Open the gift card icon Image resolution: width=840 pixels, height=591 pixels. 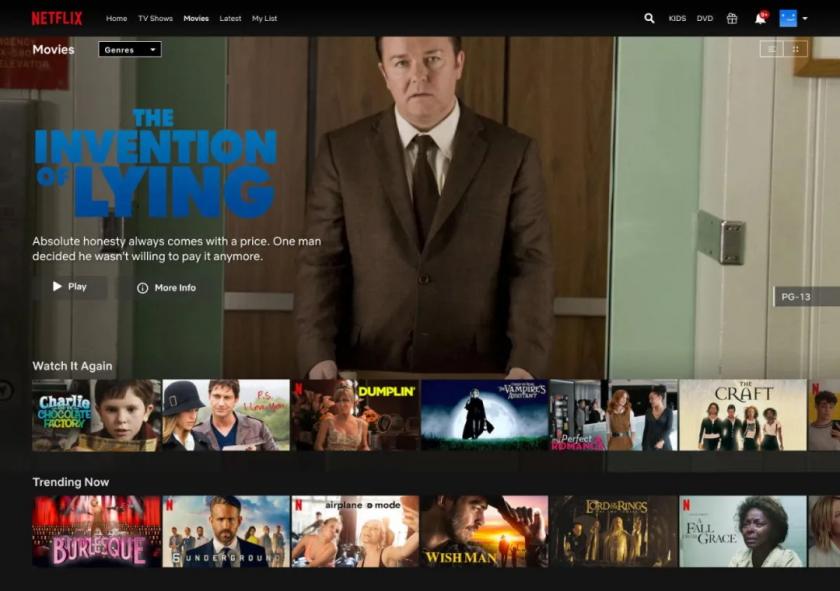pyautogui.click(x=732, y=18)
